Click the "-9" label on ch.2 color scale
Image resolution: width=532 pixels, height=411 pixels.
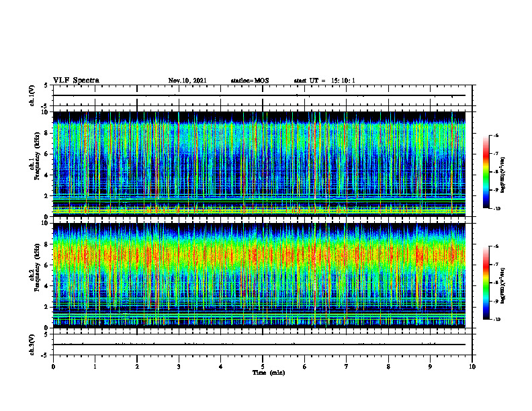(x=496, y=301)
